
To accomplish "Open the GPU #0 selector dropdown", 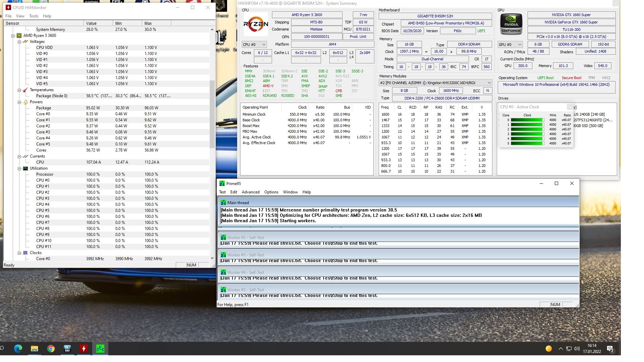I will [511, 44].
